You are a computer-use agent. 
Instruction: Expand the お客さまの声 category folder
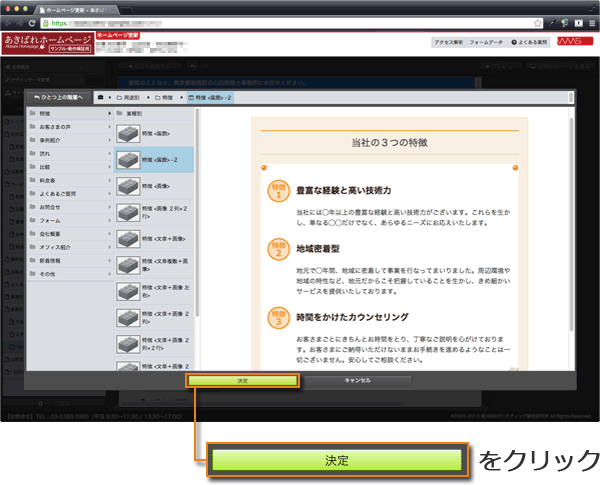pyautogui.click(x=62, y=127)
